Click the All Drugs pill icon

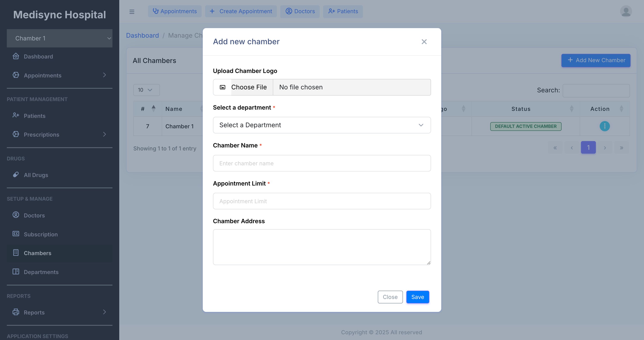pos(16,175)
